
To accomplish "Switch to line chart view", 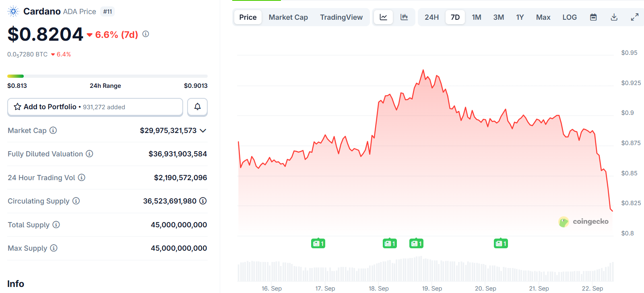I will tap(383, 17).
